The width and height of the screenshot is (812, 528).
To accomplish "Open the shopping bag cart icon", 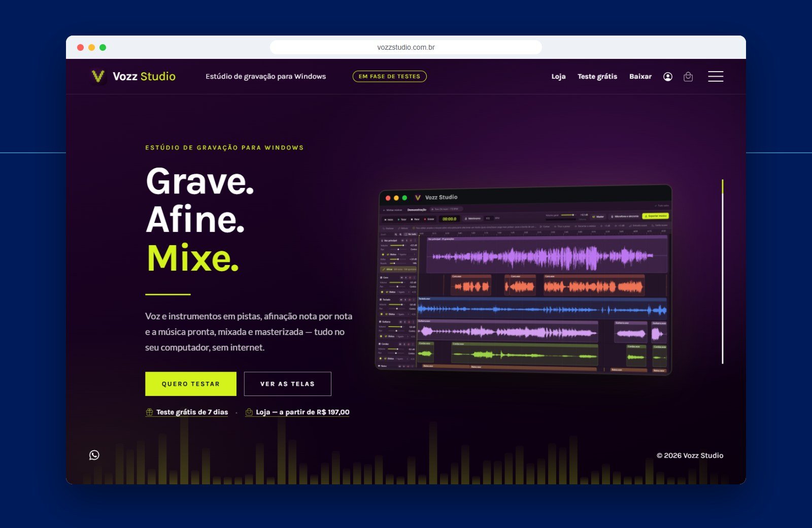I will 688,77.
